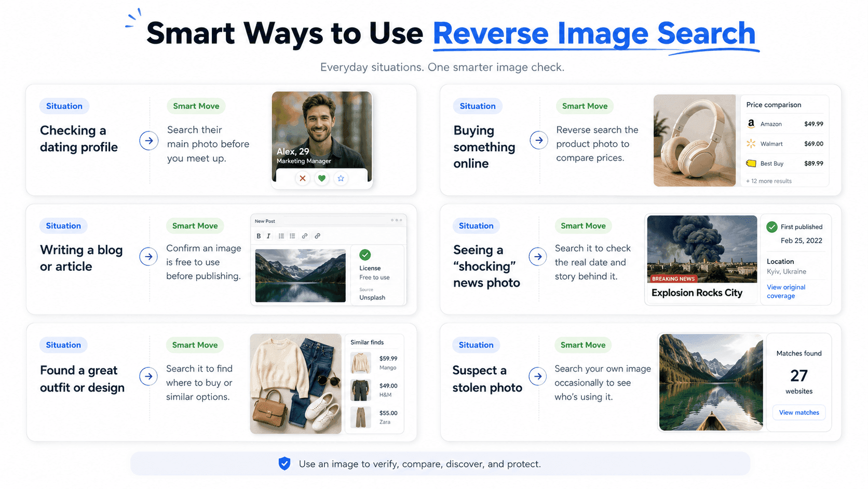Screen dimensions: 868x489
Task: Click the Mango sweater thumbnail at $59.99
Action: 360,363
